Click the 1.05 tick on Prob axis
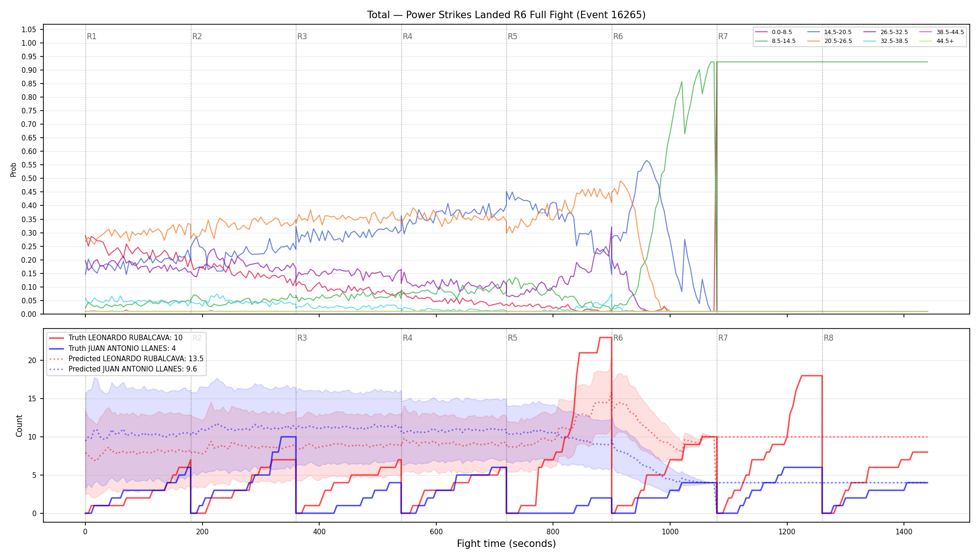Screen dimensions: 980x560 click(x=28, y=29)
